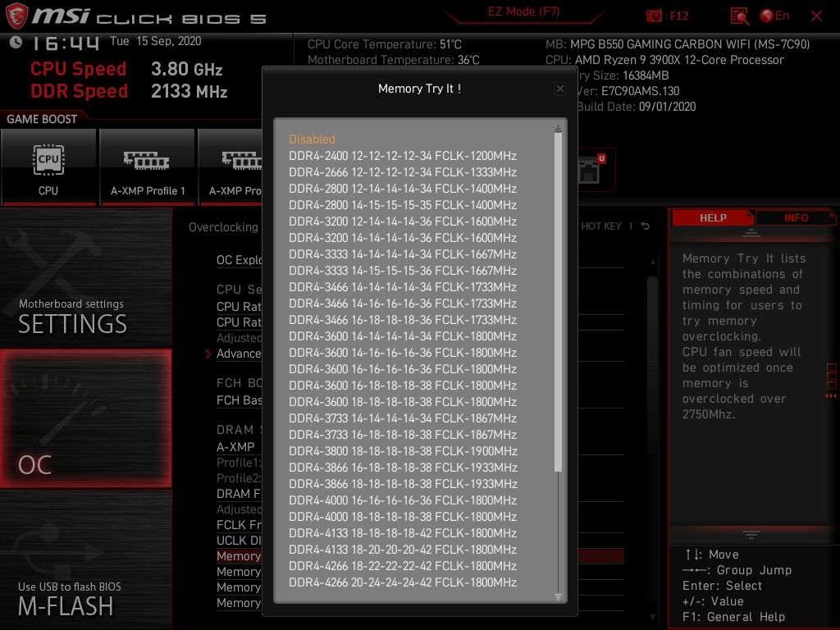
Task: Switch to the INFO tab
Action: pyautogui.click(x=796, y=218)
